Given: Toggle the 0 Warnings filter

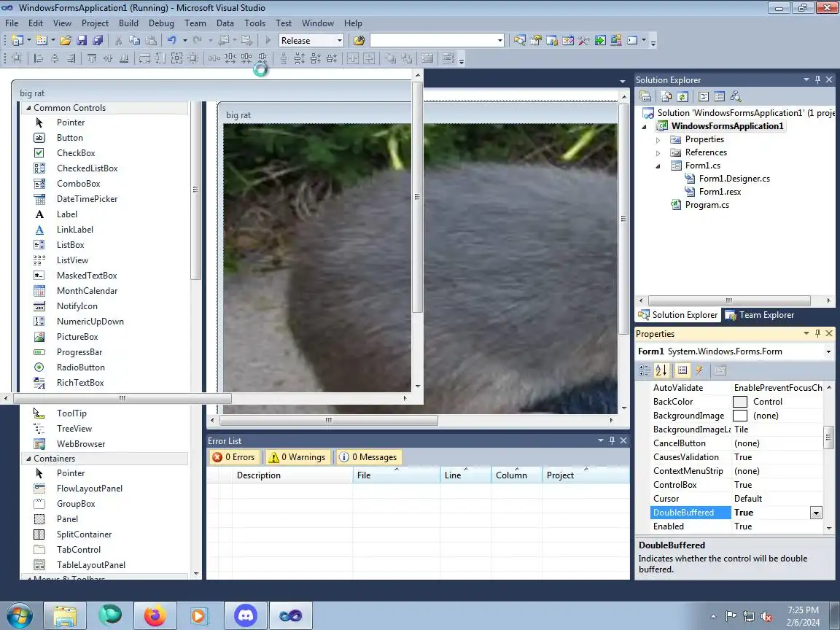Looking at the screenshot, I should coord(297,457).
